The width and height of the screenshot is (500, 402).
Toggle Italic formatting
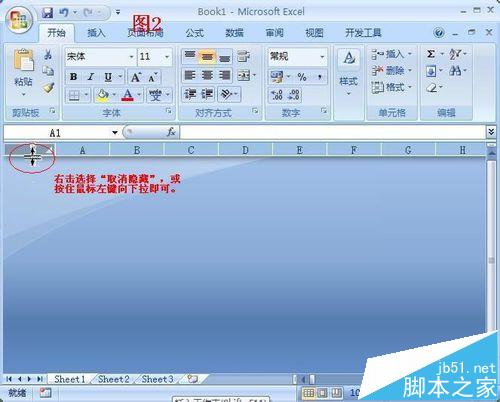pos(90,77)
